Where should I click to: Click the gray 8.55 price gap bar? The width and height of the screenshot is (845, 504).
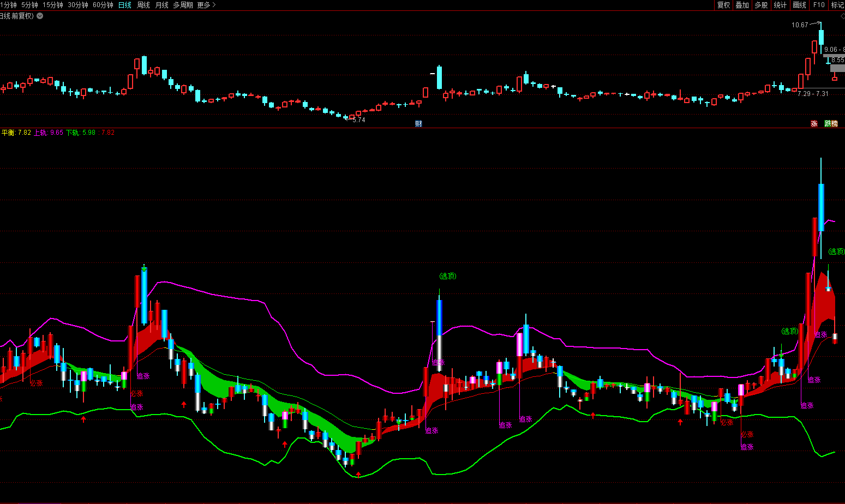[837, 68]
